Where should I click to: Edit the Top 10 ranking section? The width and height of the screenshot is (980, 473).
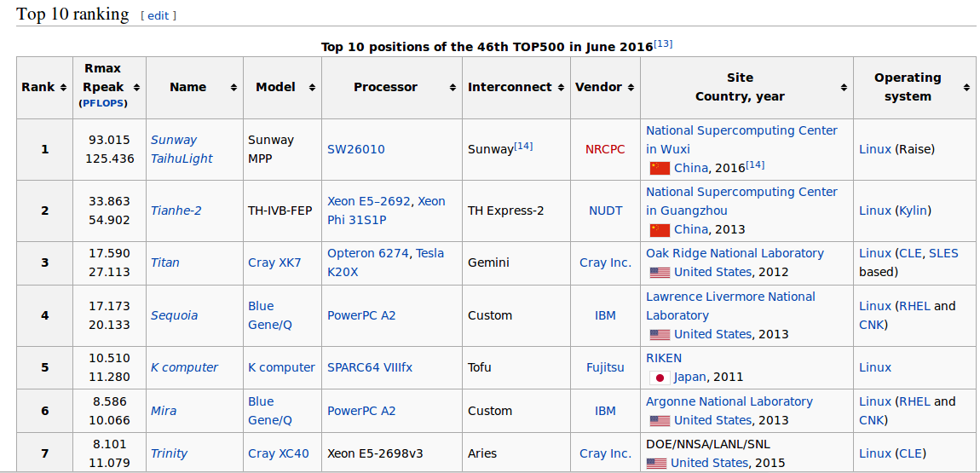coord(159,16)
